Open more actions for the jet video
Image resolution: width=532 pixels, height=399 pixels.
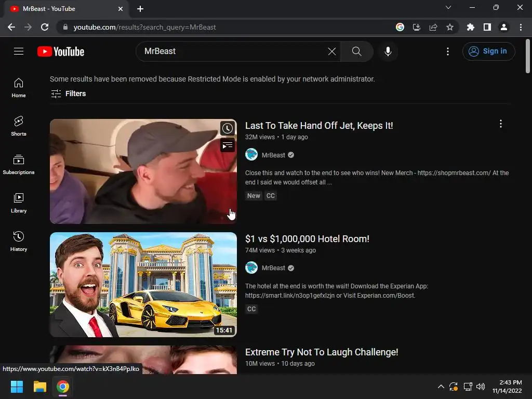tap(500, 124)
